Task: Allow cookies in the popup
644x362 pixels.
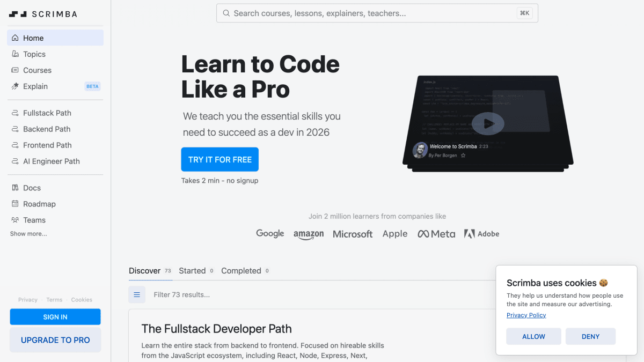Action: point(534,336)
